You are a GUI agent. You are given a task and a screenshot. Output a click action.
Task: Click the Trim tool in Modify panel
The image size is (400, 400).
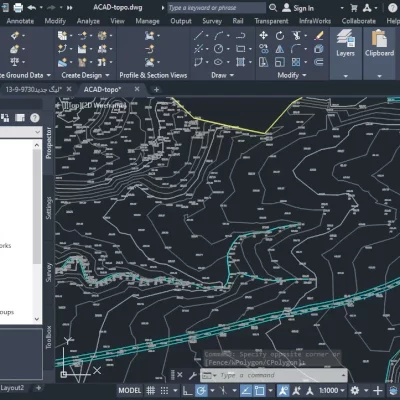296,35
